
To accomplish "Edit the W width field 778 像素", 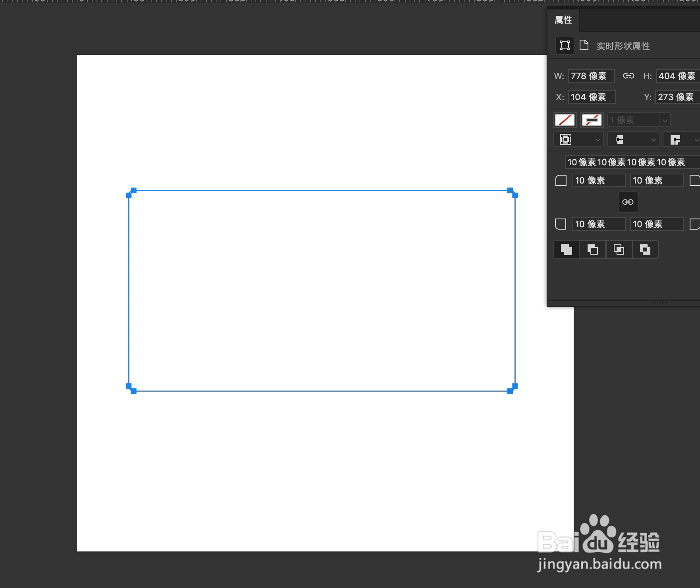I will point(591,76).
